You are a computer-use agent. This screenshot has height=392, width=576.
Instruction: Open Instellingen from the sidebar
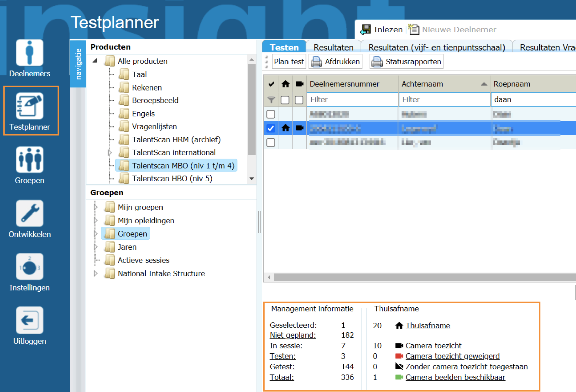coord(30,267)
